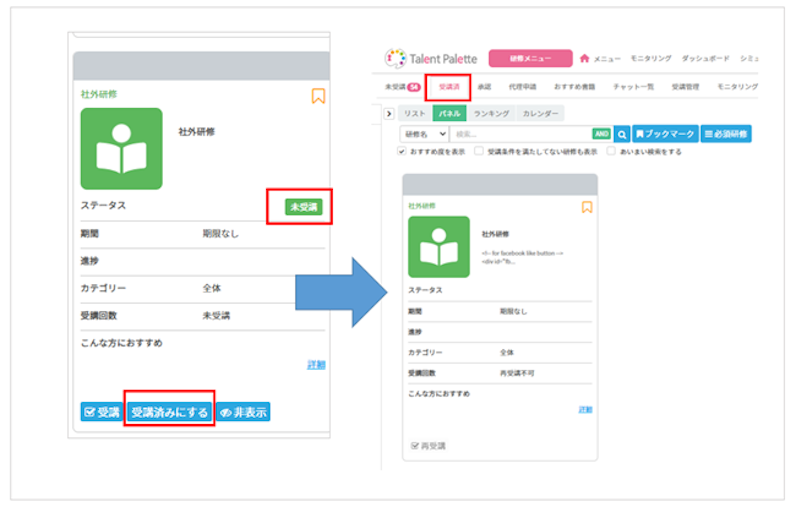798x507 pixels.
Task: Switch to the 受講管理 tab
Action: (685, 87)
